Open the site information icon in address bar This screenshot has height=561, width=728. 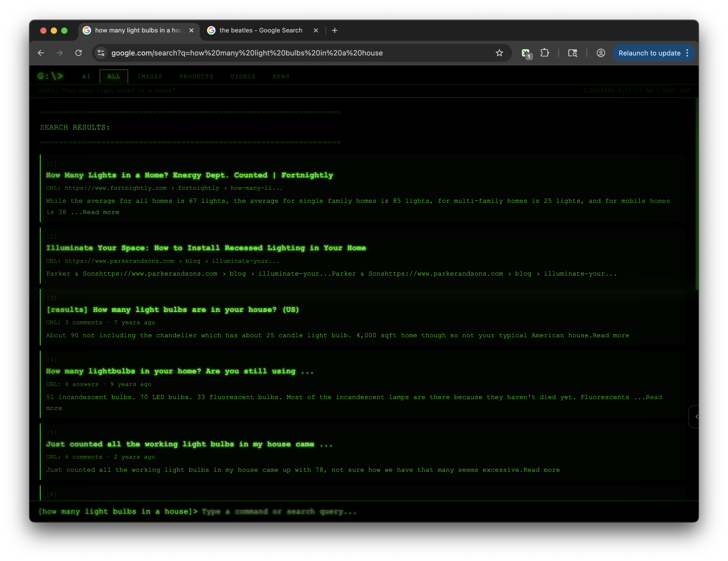pos(101,53)
